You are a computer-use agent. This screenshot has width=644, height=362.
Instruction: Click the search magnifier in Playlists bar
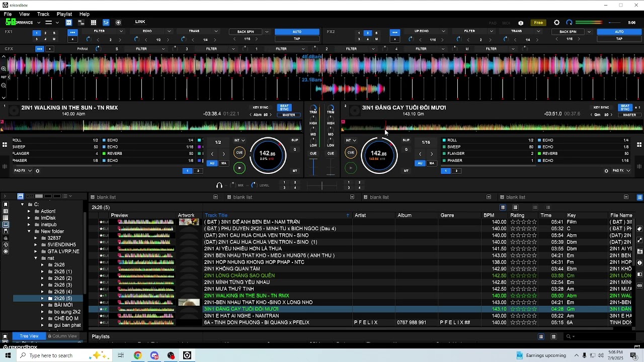pos(568,336)
